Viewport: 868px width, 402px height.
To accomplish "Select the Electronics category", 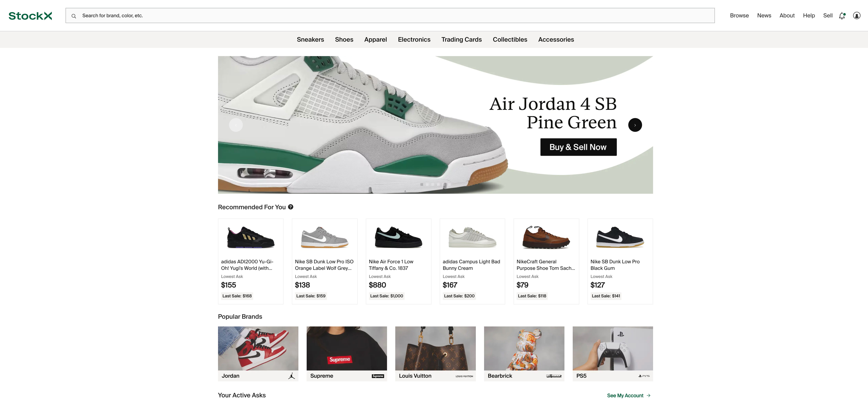I will [x=414, y=39].
